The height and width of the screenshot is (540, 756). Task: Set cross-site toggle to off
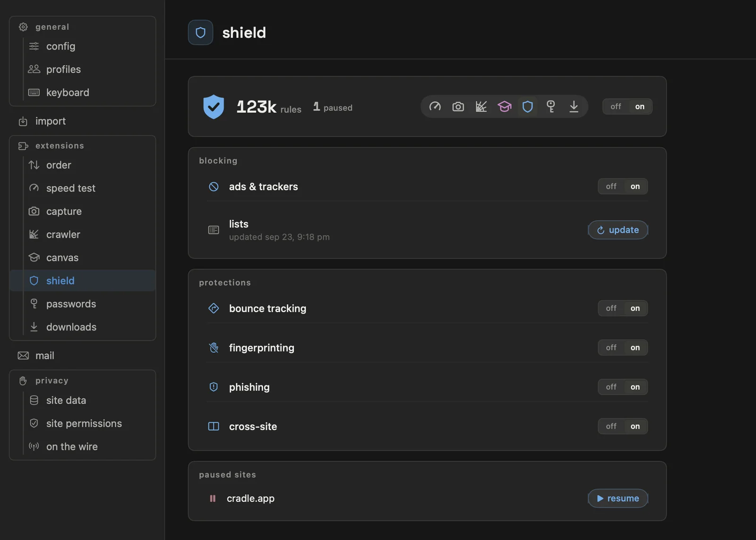pyautogui.click(x=611, y=426)
